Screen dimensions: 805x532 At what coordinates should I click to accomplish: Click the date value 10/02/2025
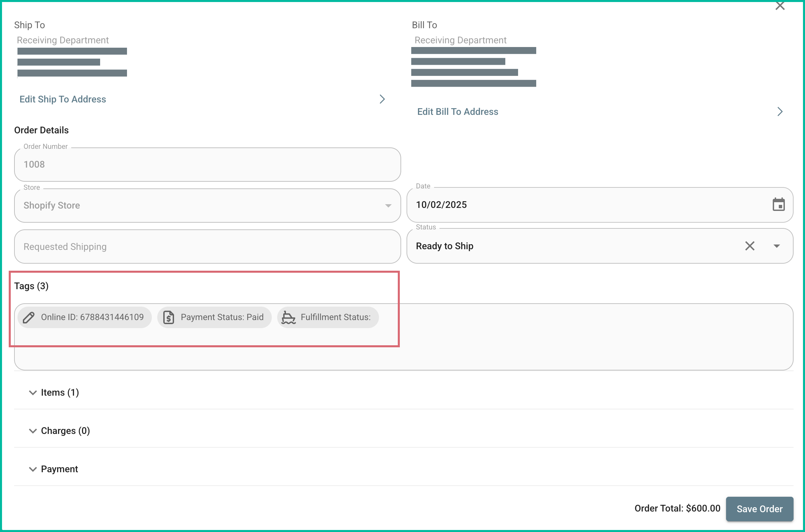(441, 205)
